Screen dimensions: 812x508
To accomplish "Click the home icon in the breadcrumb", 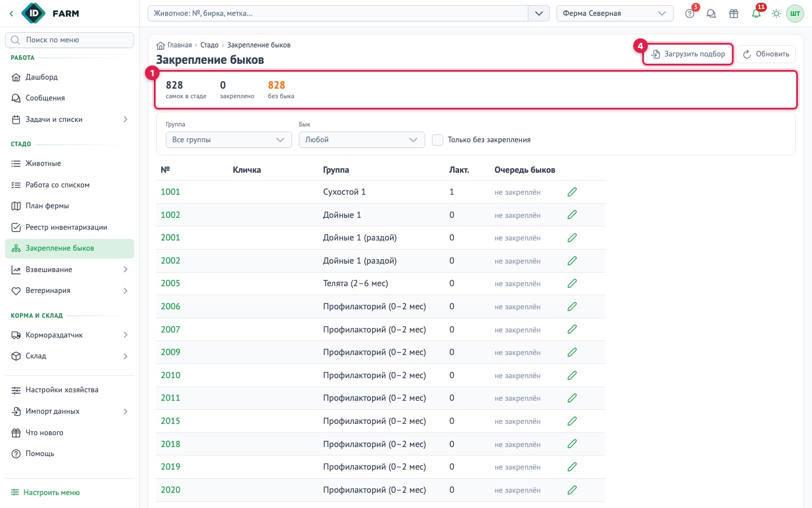I will [x=161, y=45].
